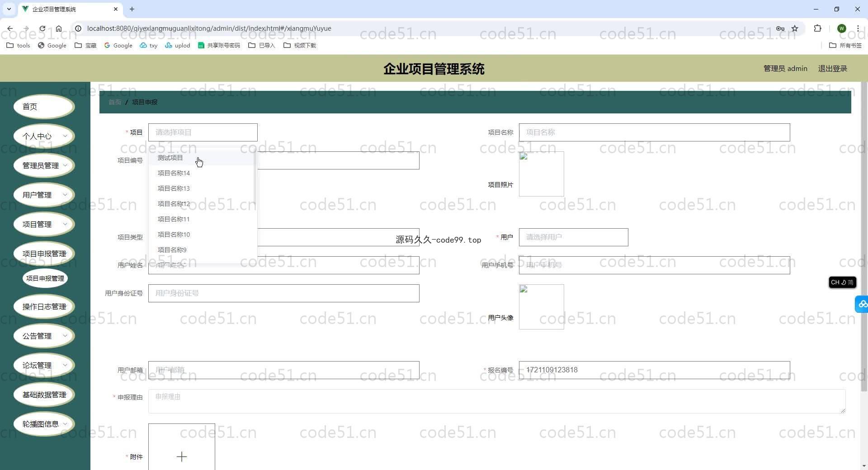This screenshot has height=470, width=868.
Task: Expand 项目管理 sidebar menu
Action: tap(44, 224)
